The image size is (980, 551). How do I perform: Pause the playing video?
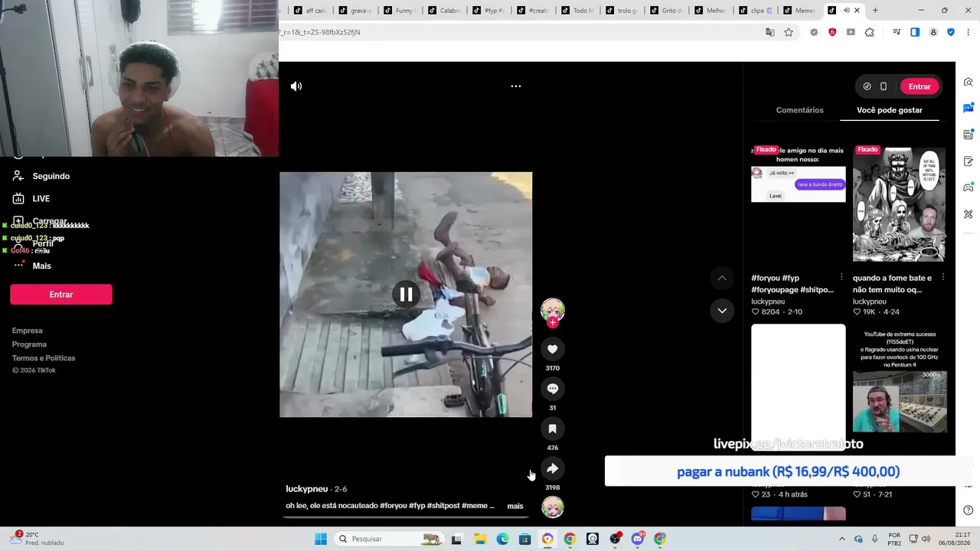(x=406, y=294)
